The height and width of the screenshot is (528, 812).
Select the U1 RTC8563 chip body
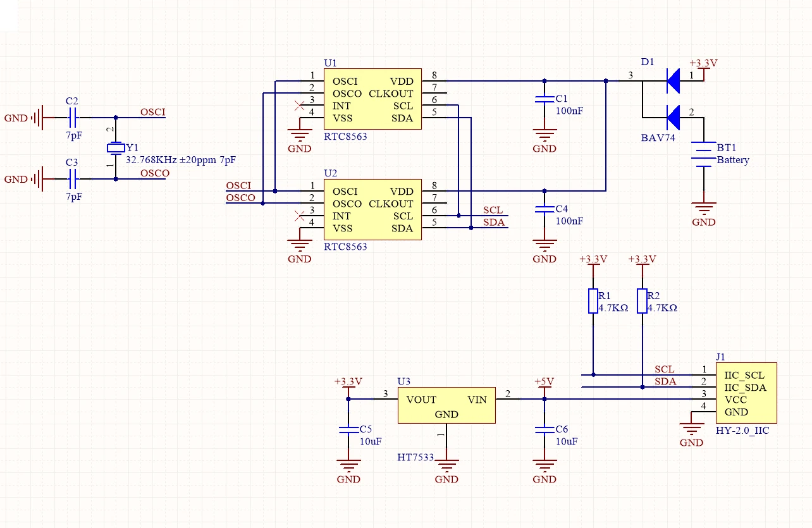(x=372, y=99)
